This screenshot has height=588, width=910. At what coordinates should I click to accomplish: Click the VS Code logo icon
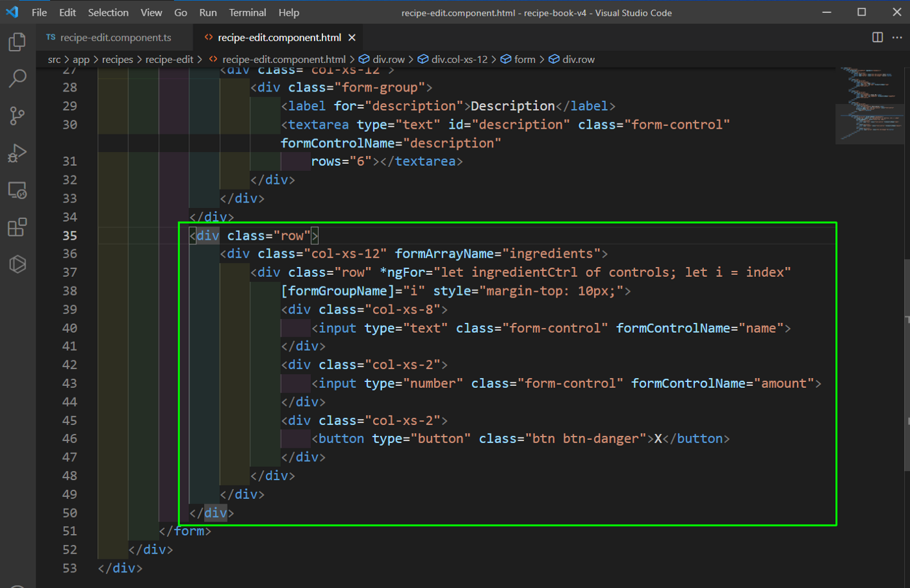12,12
